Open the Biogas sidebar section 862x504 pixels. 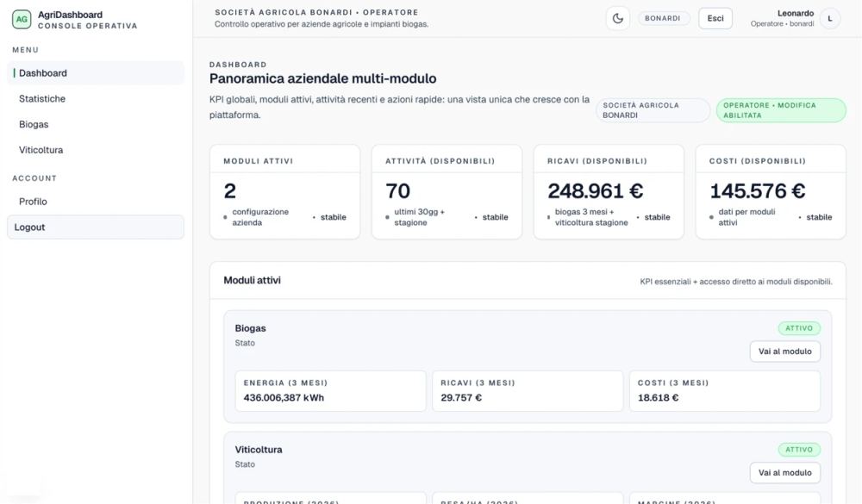click(x=96, y=124)
